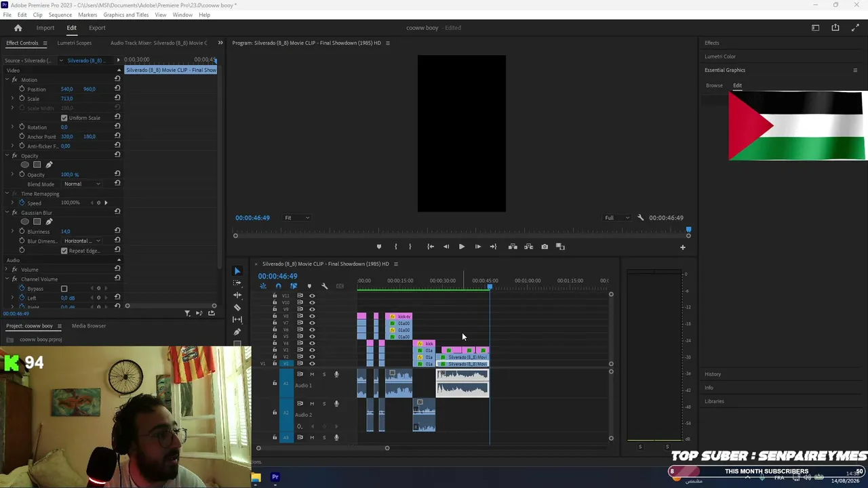868x488 pixels.
Task: Toggle the lock on track A1
Action: (275, 384)
